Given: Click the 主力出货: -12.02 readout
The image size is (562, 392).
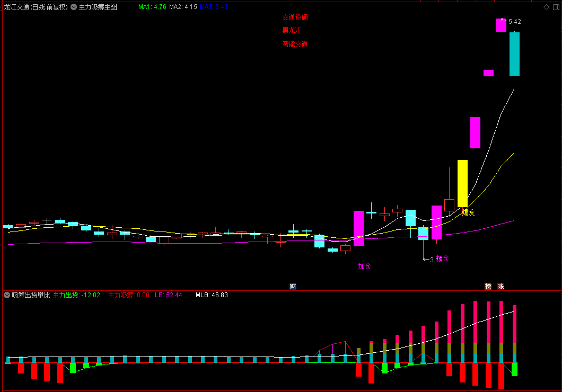Looking at the screenshot, I should click(x=77, y=296).
